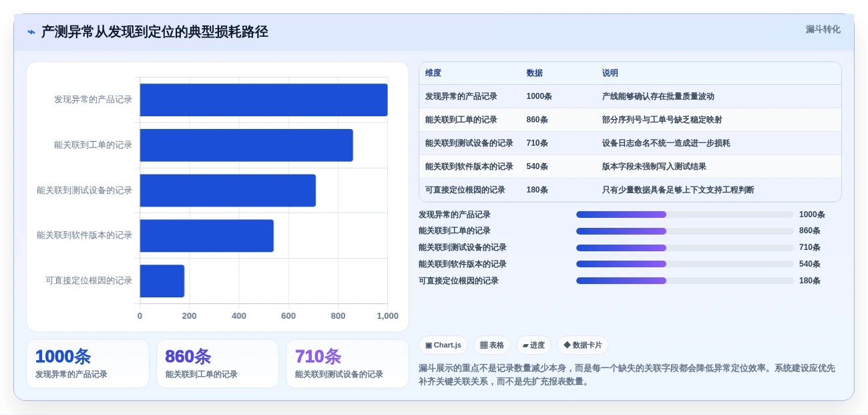Click the 发现异常的产品记录 chart bar

(264, 100)
